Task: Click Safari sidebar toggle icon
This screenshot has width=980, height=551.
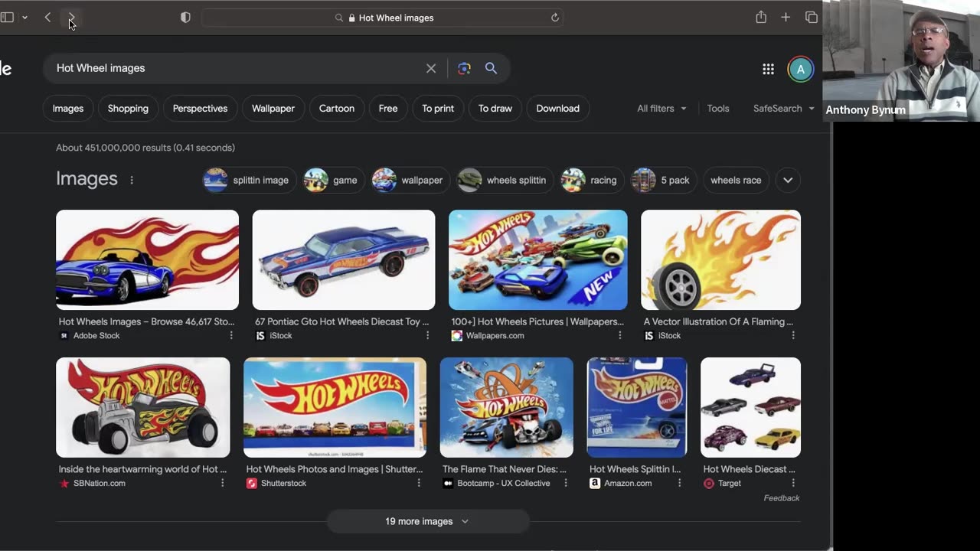Action: (x=7, y=18)
